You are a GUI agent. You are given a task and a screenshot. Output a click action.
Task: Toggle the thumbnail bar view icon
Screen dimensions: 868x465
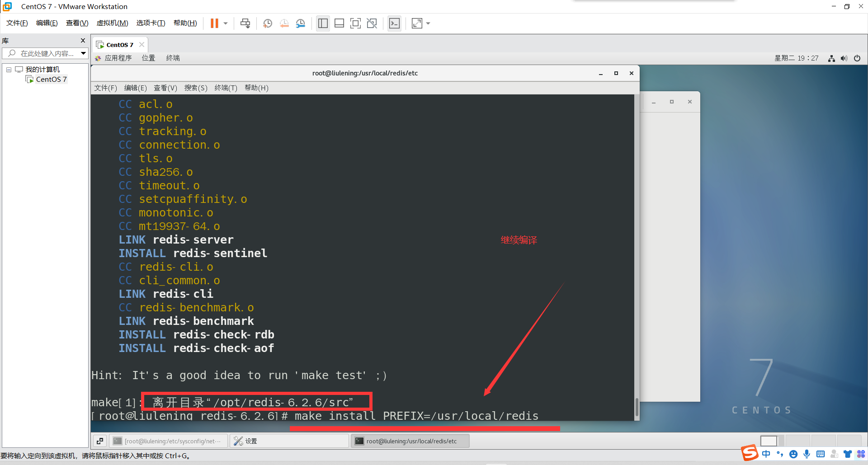point(339,23)
